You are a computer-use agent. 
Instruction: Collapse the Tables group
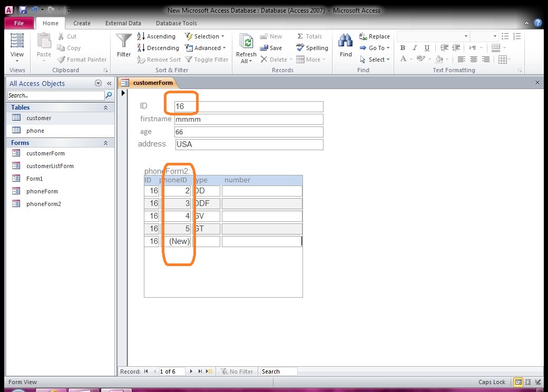point(105,107)
